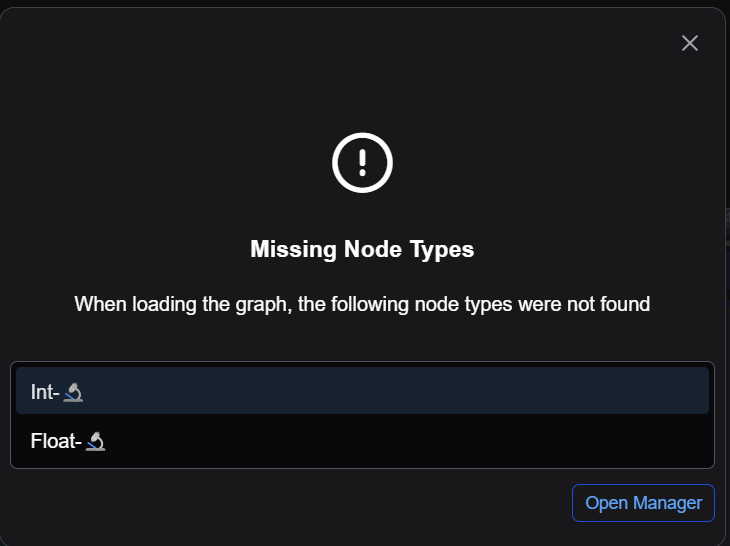Close the Missing Node Types dialog
The width and height of the screenshot is (730, 546).
pyautogui.click(x=689, y=43)
